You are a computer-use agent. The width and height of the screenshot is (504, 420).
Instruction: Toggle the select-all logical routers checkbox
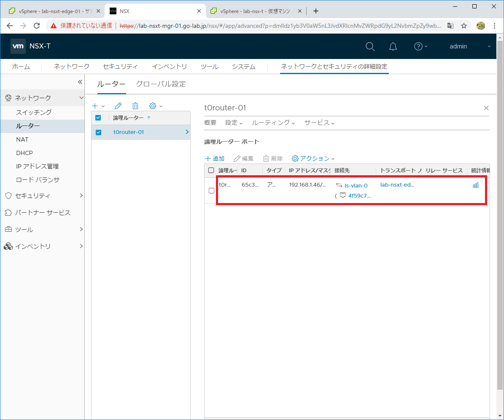[98, 118]
